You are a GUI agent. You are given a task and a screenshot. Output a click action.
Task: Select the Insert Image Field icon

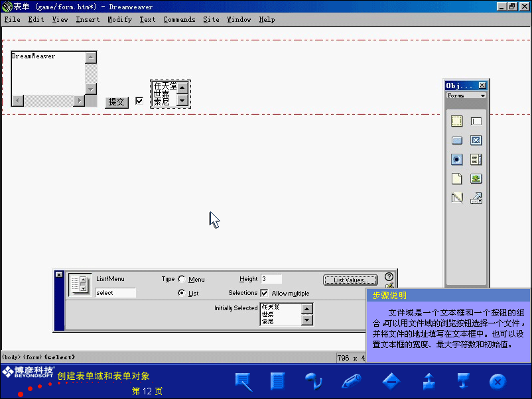pyautogui.click(x=476, y=179)
